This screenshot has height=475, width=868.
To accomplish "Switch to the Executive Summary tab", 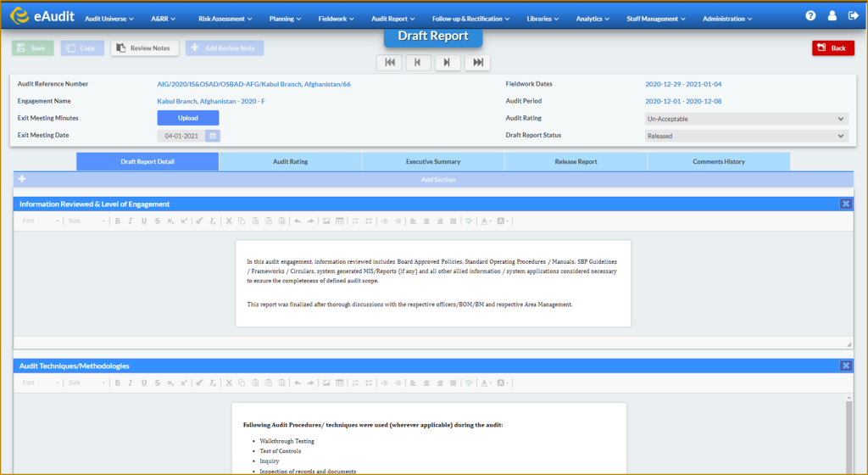I will pos(433,162).
